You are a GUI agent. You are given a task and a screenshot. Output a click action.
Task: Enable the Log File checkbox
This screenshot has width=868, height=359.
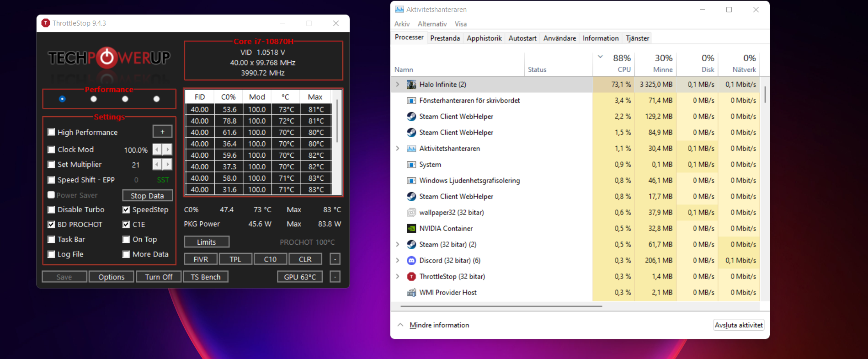(51, 254)
